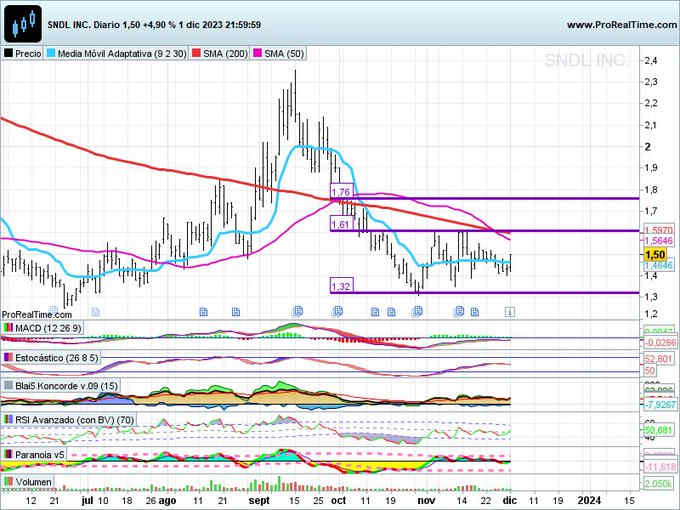This screenshot has width=680, height=510.
Task: Click the Volumen indicator color icon
Action: tap(8, 482)
